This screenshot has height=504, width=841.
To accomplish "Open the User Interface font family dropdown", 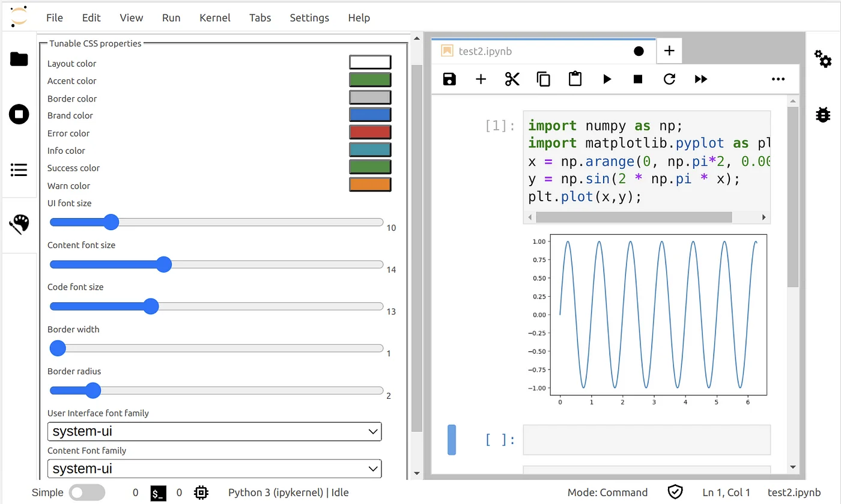I will click(214, 431).
